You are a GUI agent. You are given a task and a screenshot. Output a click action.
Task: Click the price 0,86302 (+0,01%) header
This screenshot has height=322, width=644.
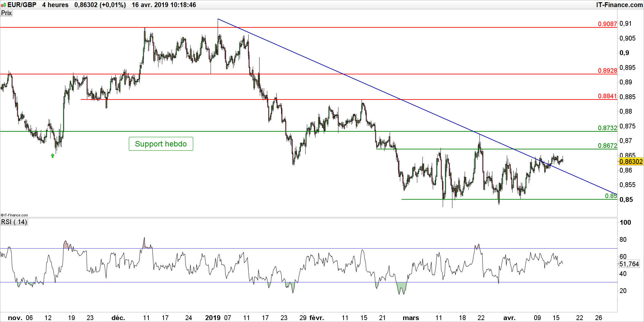[100, 5]
